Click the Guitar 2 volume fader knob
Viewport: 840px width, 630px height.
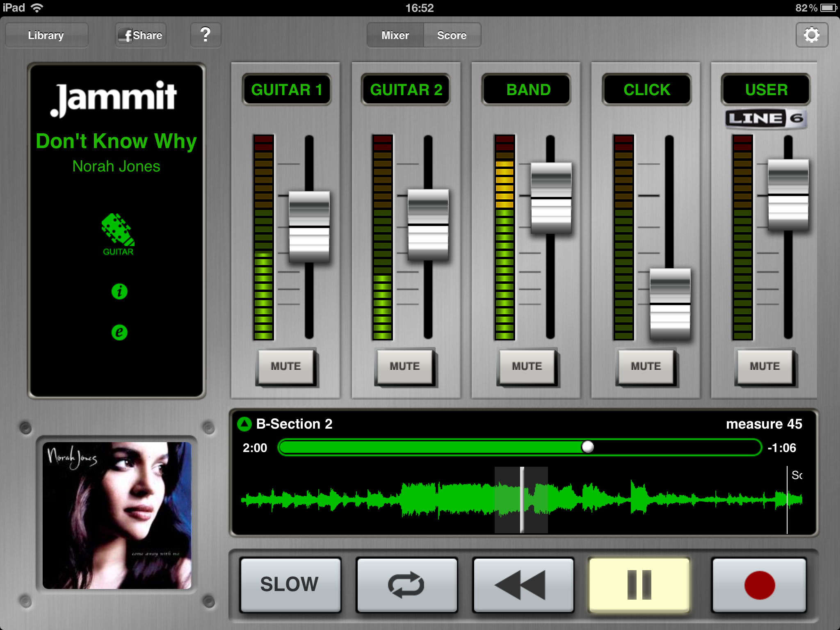tap(428, 224)
